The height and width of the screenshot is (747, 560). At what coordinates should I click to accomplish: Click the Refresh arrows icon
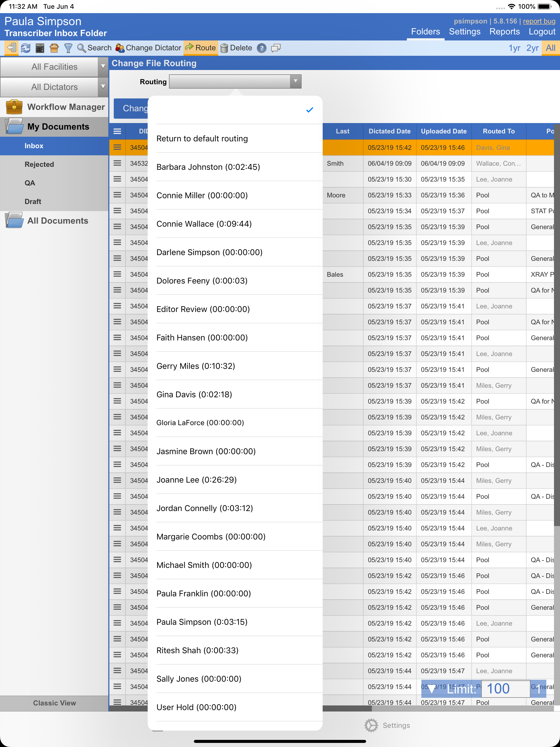[26, 48]
